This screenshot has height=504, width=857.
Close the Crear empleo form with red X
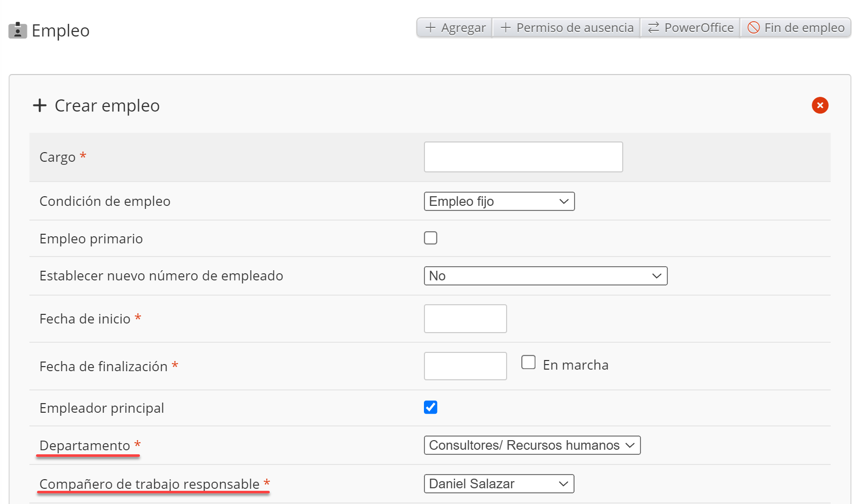(x=819, y=105)
